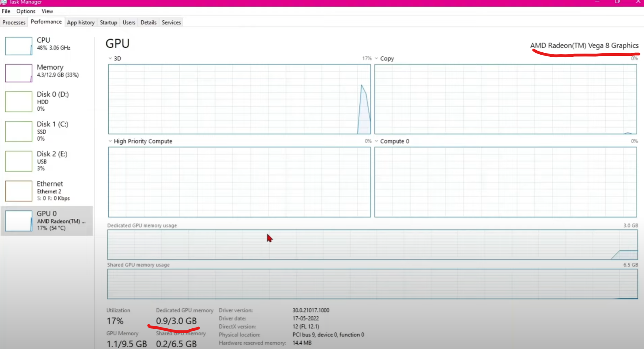
Task: Click the PCI bus 9 physical location
Action: click(x=328, y=335)
